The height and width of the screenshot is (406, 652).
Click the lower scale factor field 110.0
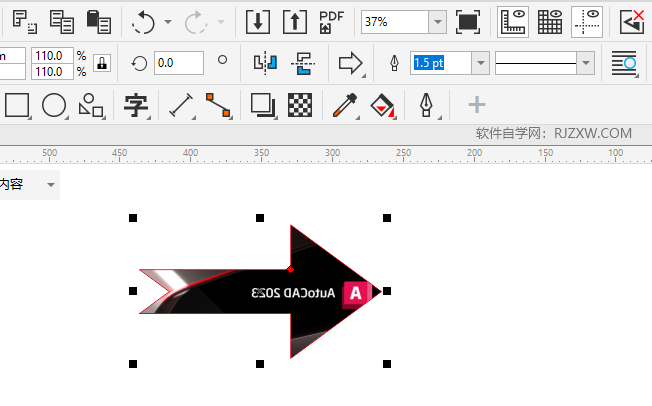[x=52, y=72]
